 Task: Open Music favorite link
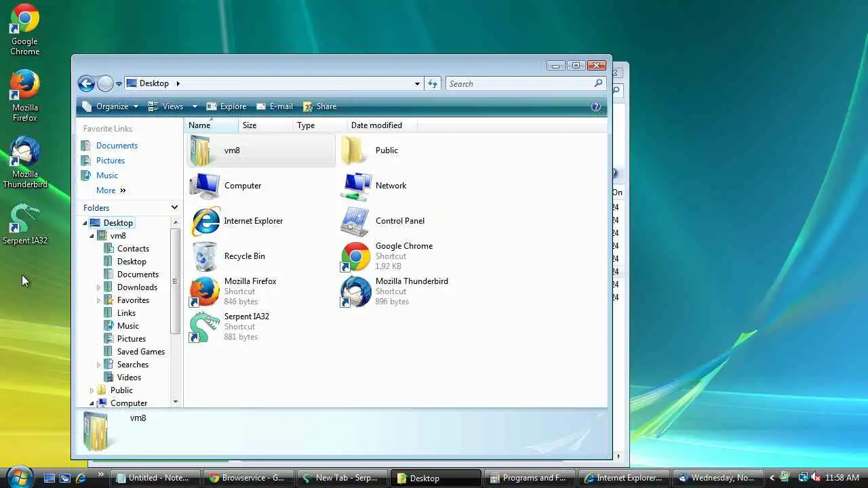coord(107,176)
